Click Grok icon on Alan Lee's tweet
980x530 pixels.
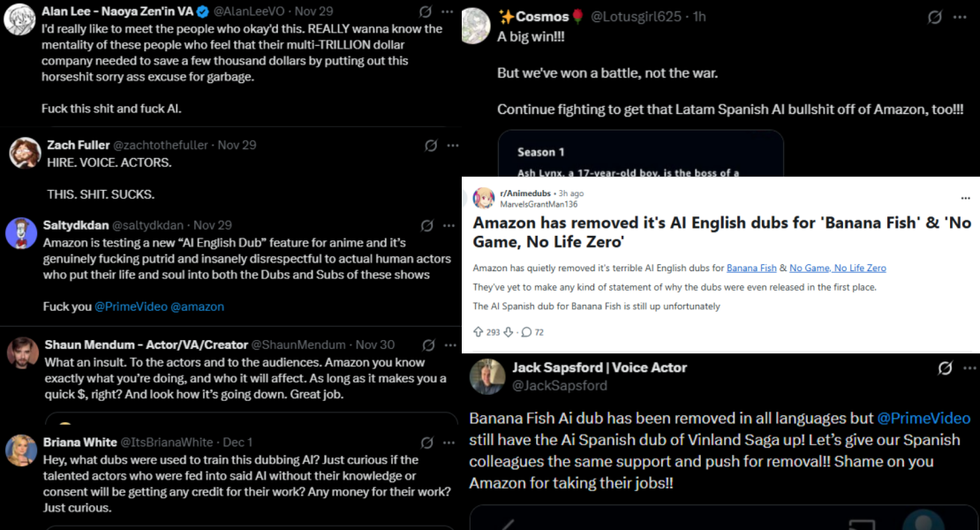pyautogui.click(x=426, y=12)
